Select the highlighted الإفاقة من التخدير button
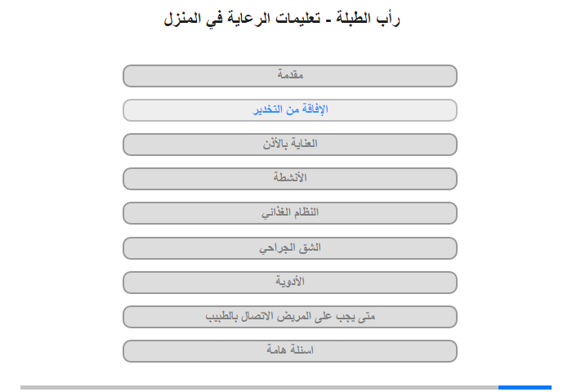Screen dimensions: 572x392 click(x=290, y=110)
